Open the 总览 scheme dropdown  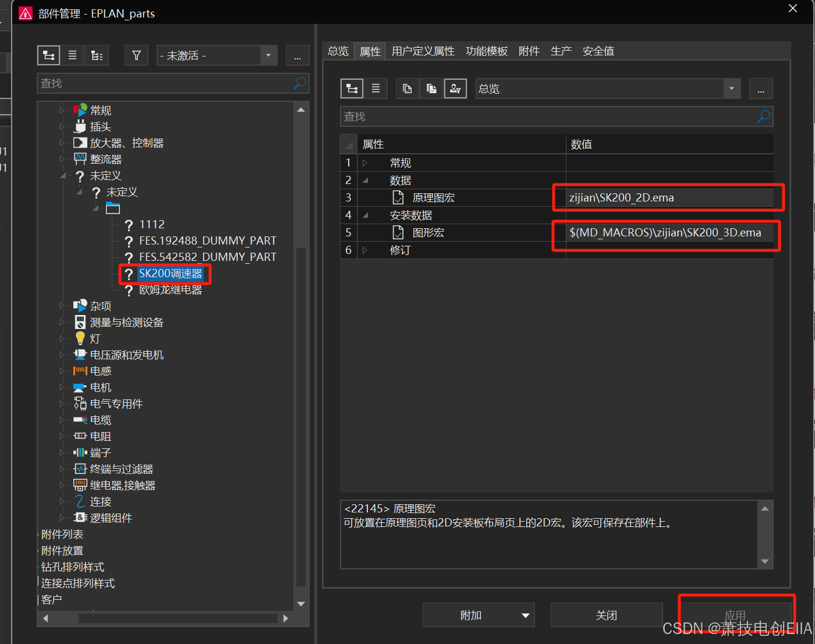pyautogui.click(x=732, y=89)
